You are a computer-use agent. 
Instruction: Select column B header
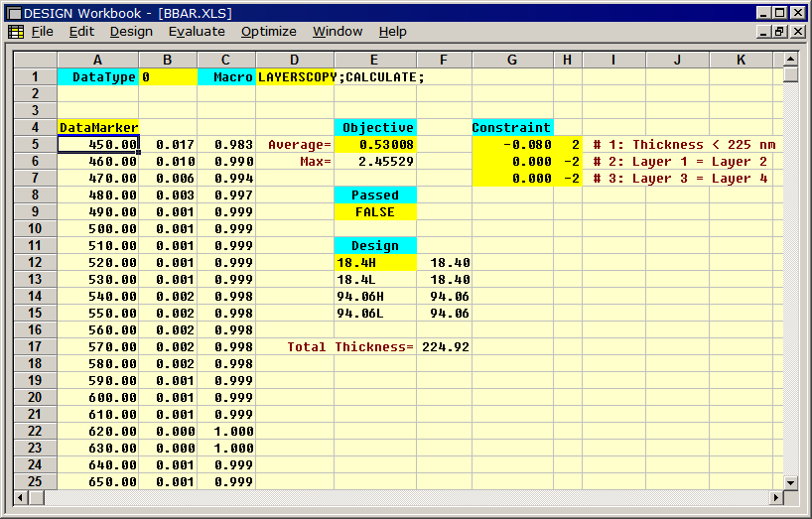coord(168,60)
